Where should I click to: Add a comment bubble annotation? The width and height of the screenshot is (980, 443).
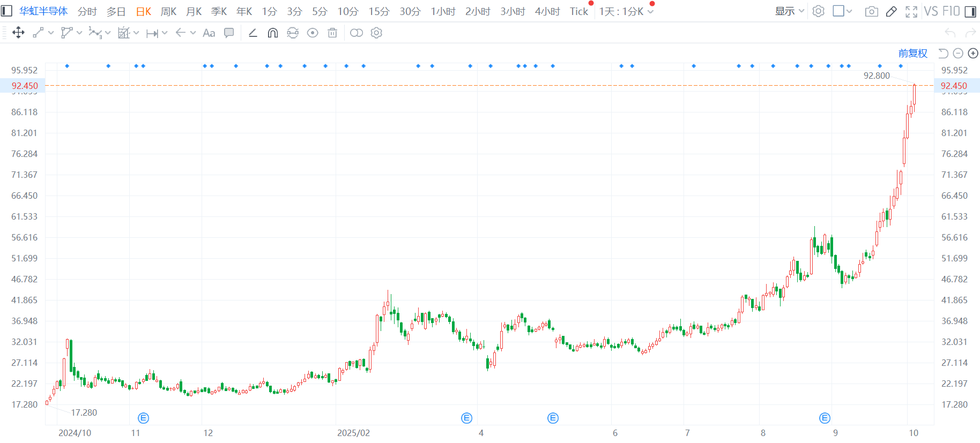click(229, 33)
